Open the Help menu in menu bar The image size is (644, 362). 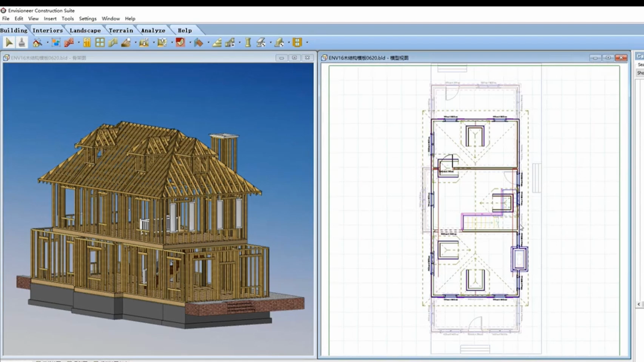coord(130,19)
